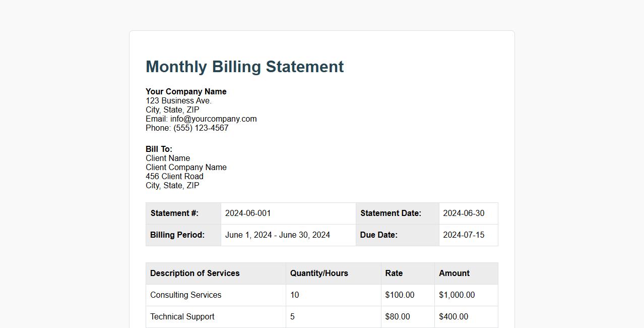The height and width of the screenshot is (328, 644).
Task: Click the $100.00 rate cell
Action: [x=398, y=295]
